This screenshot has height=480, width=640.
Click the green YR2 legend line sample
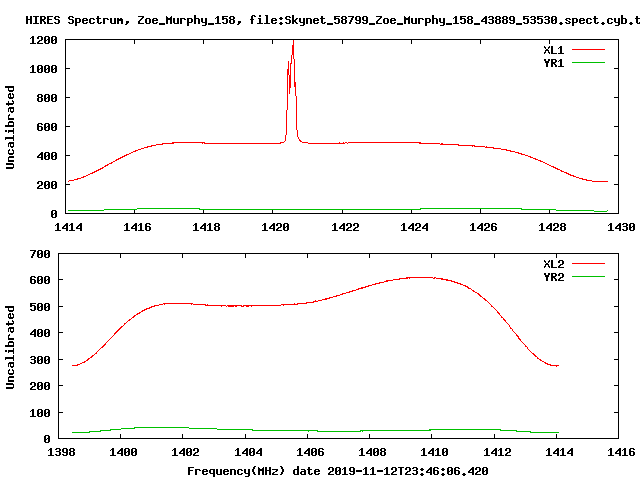[588, 277]
